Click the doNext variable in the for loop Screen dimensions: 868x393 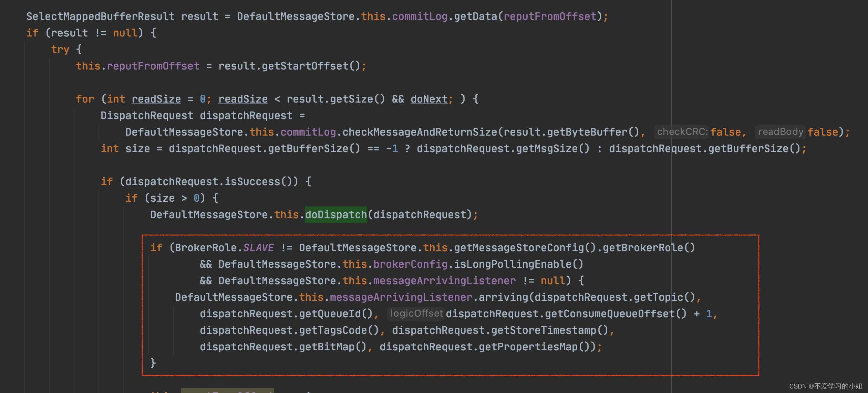(x=429, y=99)
